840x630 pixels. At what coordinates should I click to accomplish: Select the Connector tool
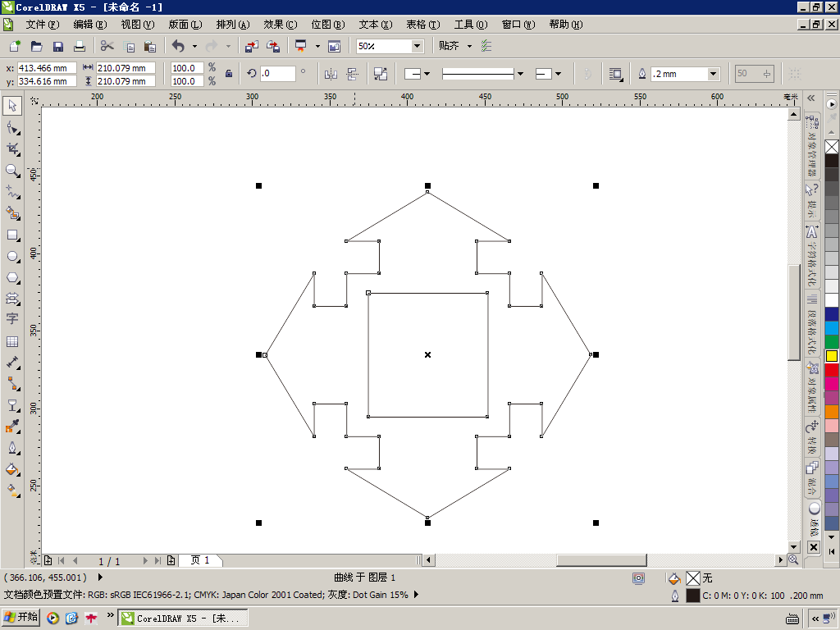tap(12, 384)
